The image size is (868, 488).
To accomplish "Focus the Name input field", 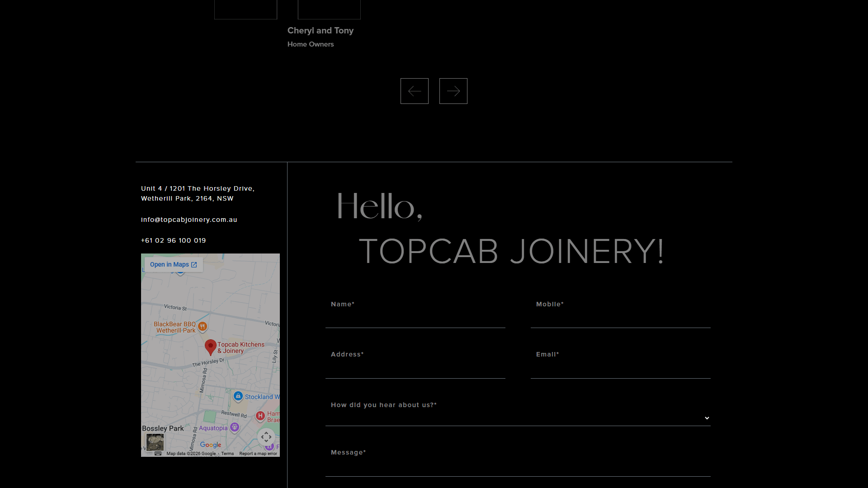I will [415, 319].
